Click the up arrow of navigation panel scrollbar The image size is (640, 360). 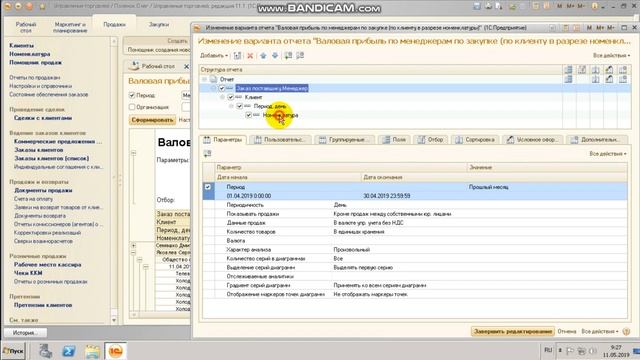tap(114, 41)
